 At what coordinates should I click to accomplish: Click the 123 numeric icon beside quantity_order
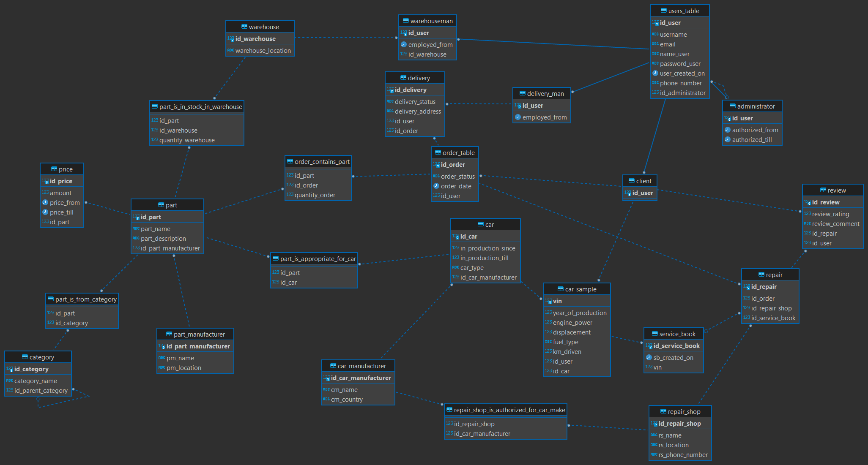pyautogui.click(x=290, y=195)
